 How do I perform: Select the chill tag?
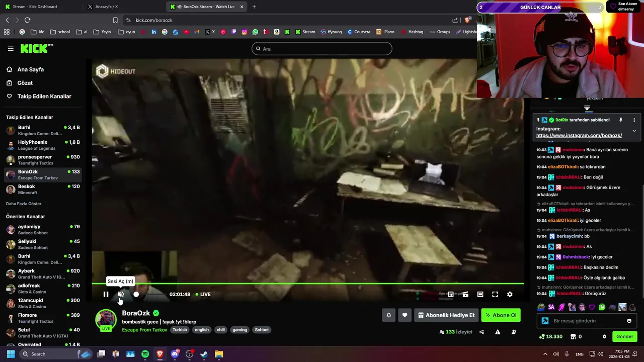tap(221, 330)
